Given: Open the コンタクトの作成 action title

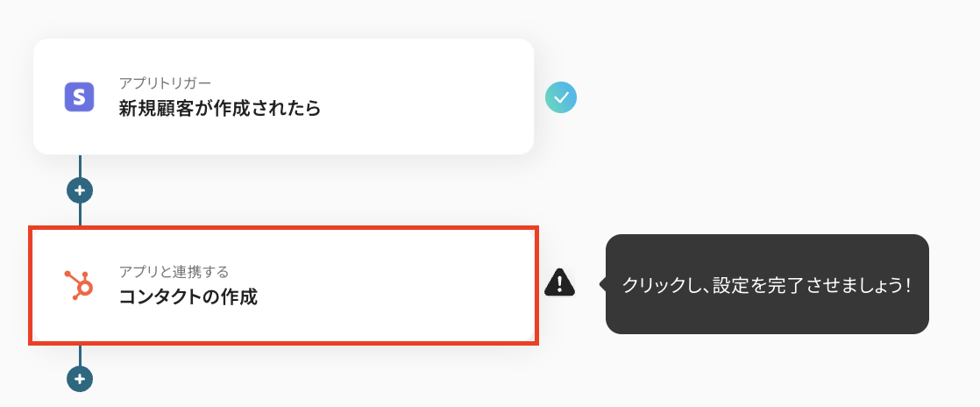Looking at the screenshot, I should click(188, 297).
